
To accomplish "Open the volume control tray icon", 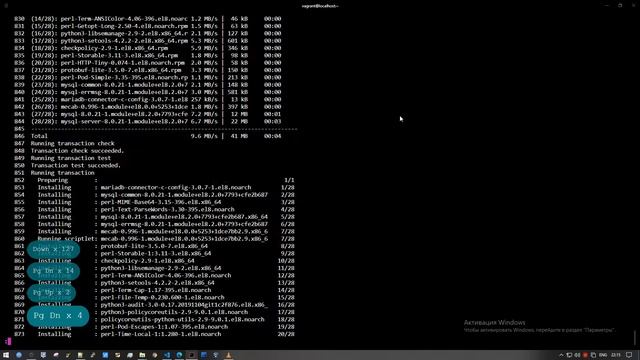I will coord(577,356).
